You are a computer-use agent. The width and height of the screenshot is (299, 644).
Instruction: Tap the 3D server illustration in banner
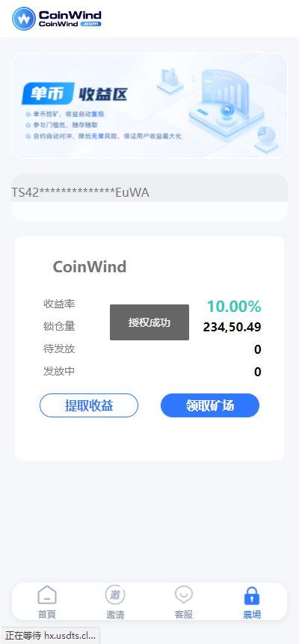point(225,102)
